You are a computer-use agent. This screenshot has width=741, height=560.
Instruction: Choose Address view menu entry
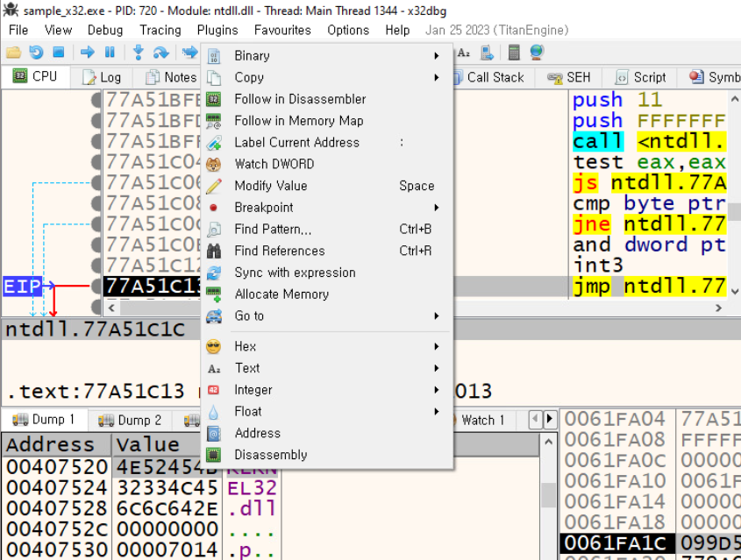(329, 434)
